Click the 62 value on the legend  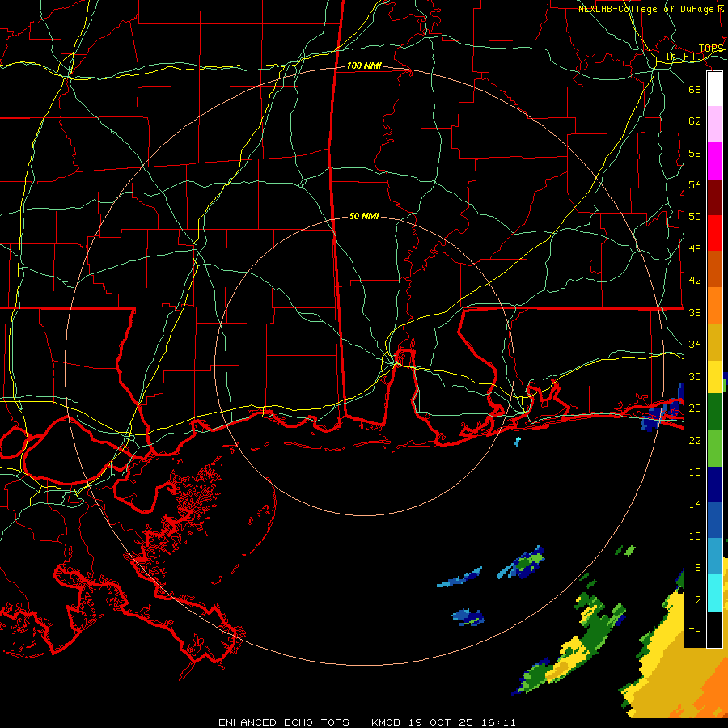click(x=695, y=121)
